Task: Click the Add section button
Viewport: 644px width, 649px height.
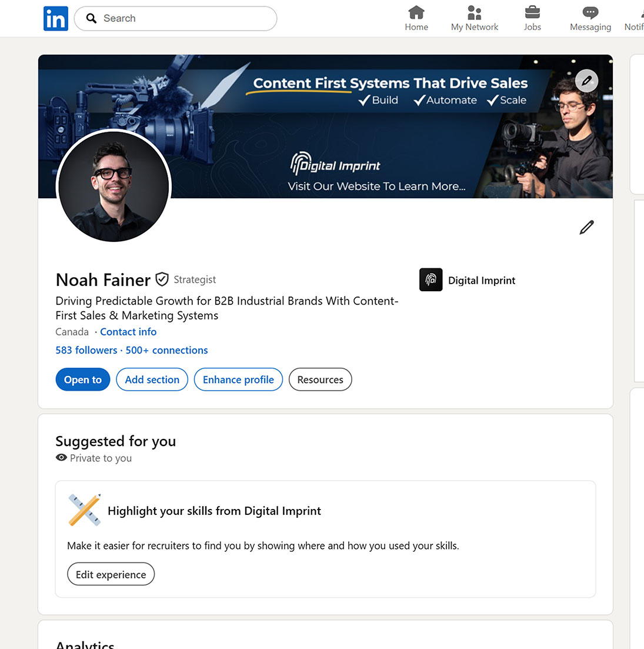Action: pyautogui.click(x=152, y=380)
